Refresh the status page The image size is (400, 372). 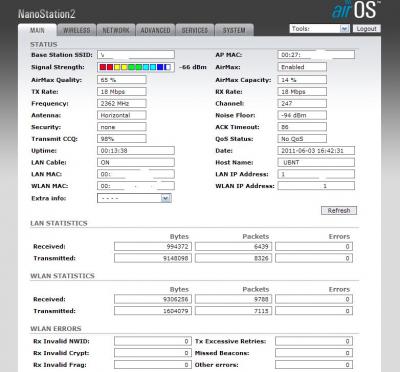[339, 210]
